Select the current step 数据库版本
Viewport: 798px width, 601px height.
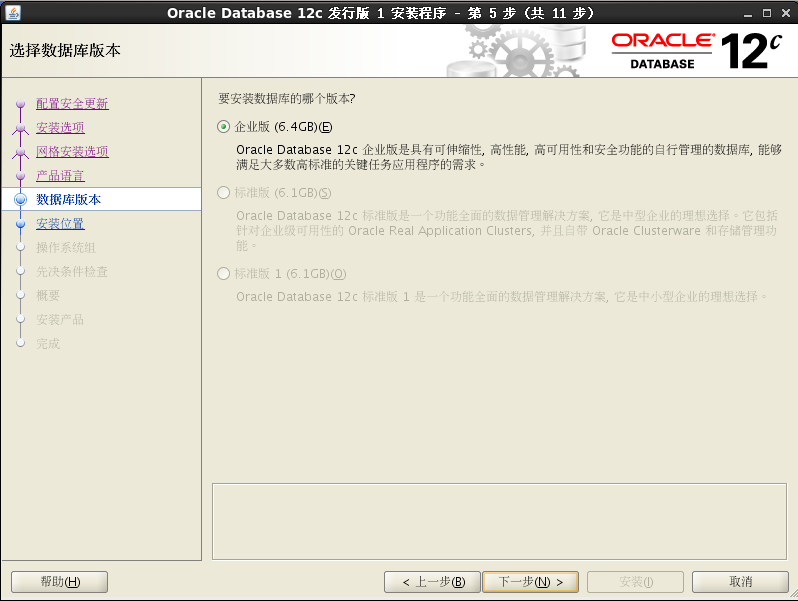click(68, 199)
